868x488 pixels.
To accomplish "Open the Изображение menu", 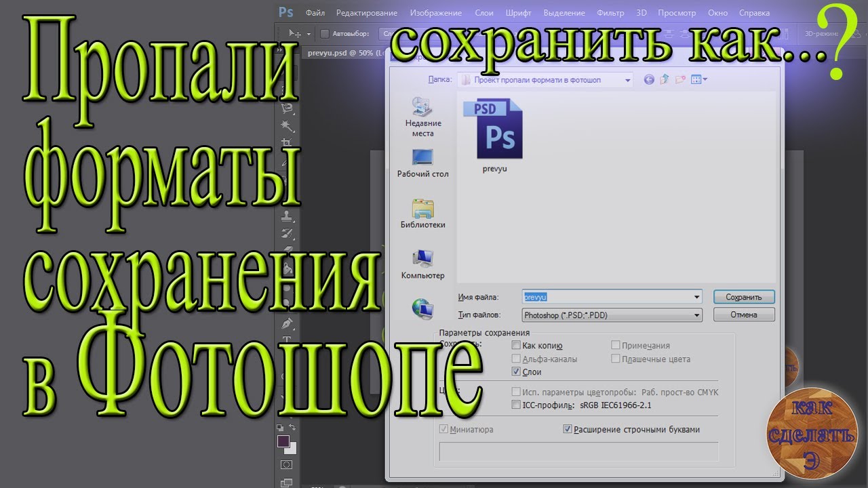I will [436, 13].
